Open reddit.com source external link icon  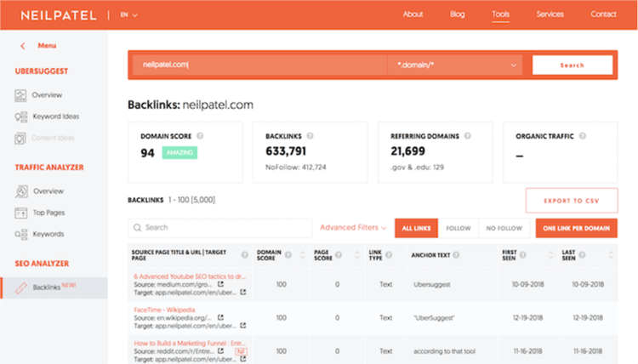[x=220, y=350]
